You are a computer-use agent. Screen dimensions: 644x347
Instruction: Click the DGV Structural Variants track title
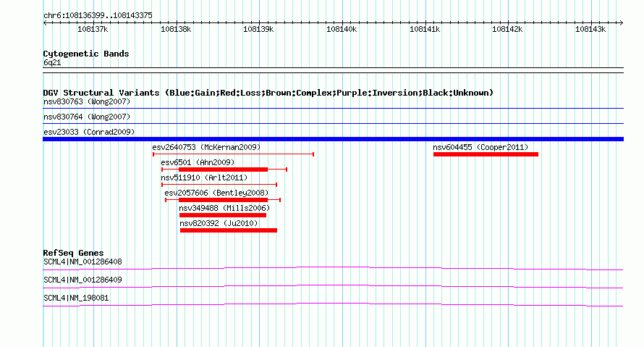point(268,93)
